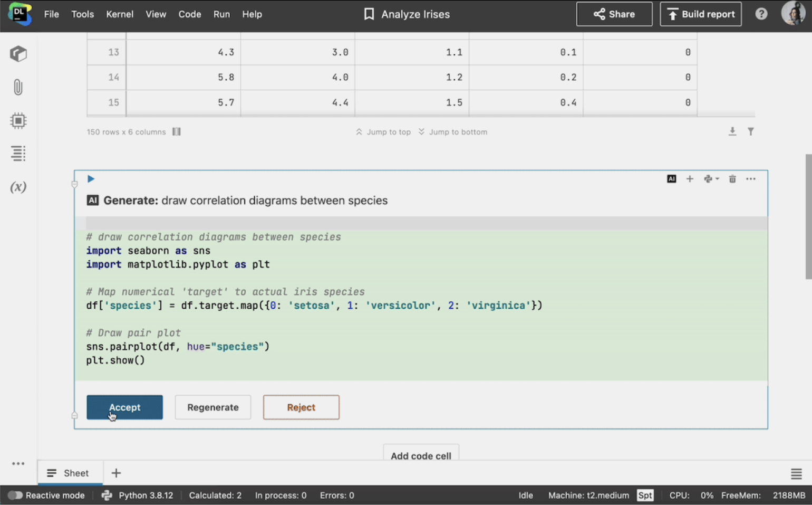
Task: Click Jump to top link
Action: [383, 132]
